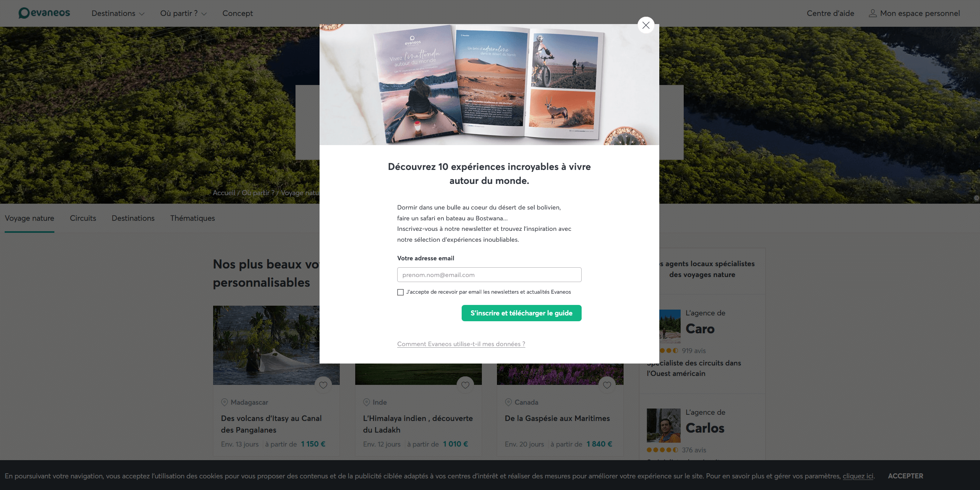980x490 pixels.
Task: Open Carlos agency profile photo
Action: [664, 426]
